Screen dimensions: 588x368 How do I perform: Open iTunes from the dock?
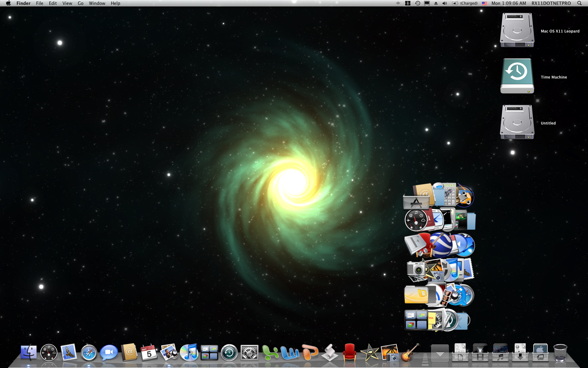189,352
